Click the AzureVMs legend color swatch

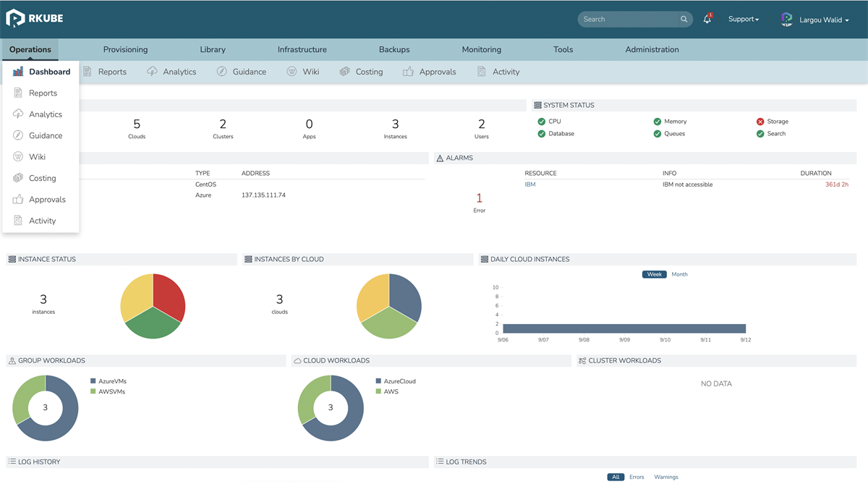(x=93, y=381)
